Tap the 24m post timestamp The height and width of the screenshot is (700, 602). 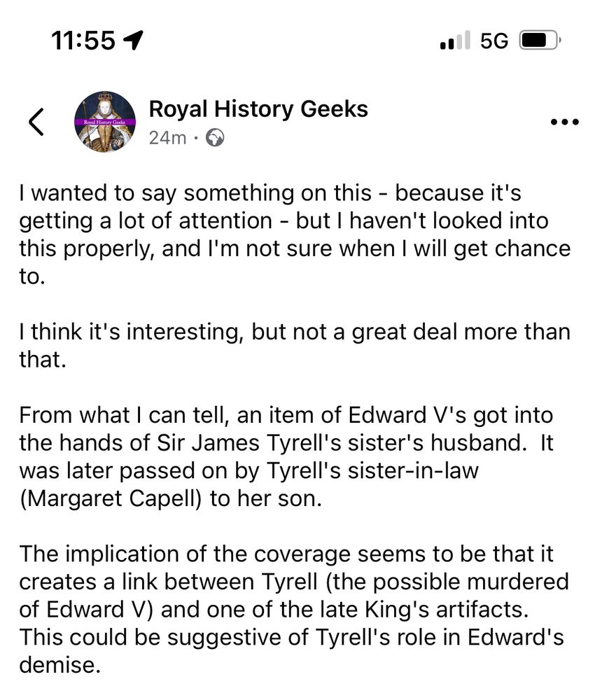click(167, 138)
